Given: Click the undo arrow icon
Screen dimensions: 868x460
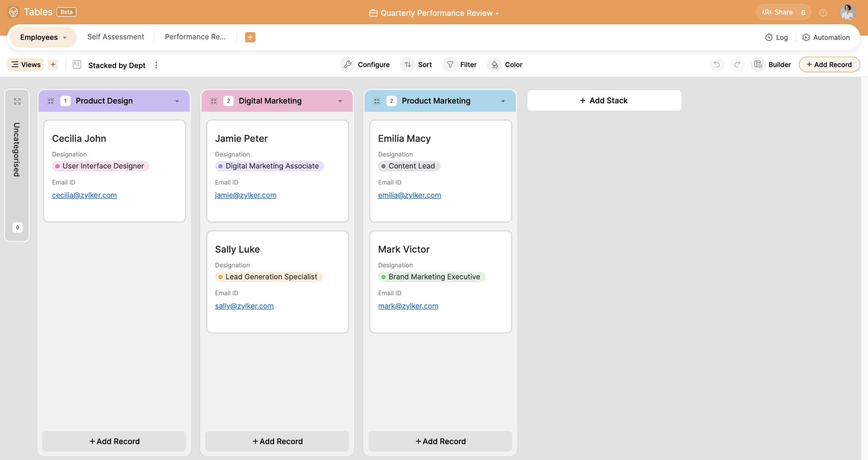Looking at the screenshot, I should pos(716,65).
